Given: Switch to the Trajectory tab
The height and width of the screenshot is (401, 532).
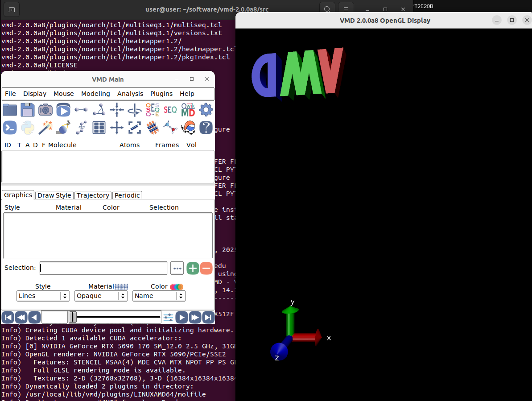Looking at the screenshot, I should coord(93,195).
